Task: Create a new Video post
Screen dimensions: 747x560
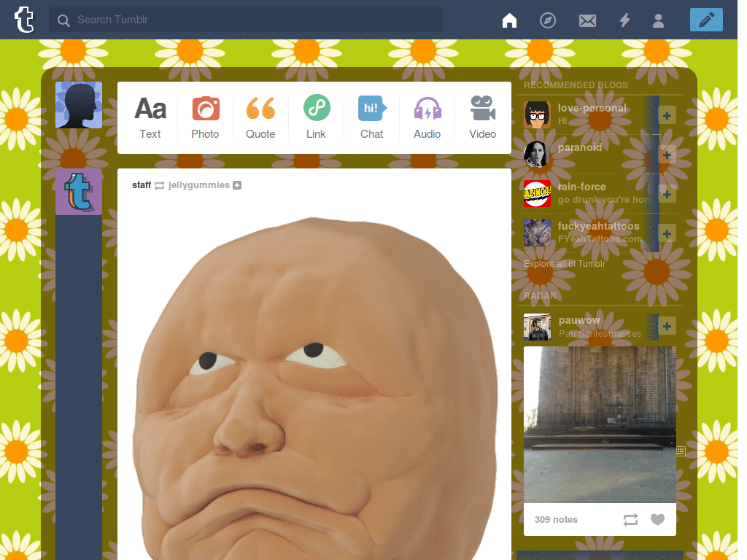Action: click(x=483, y=117)
